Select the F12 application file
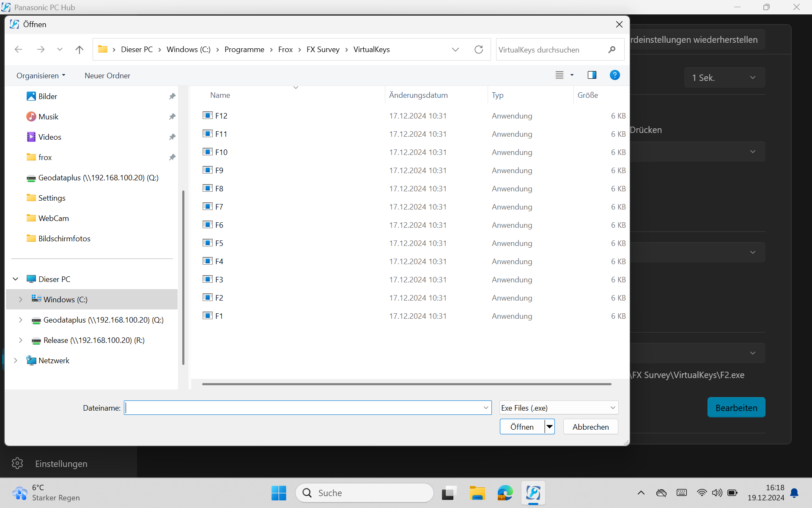Image resolution: width=812 pixels, height=508 pixels. [221, 116]
